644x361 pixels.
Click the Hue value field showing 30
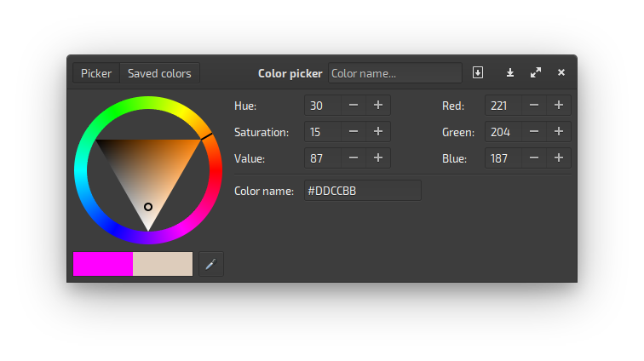pos(323,106)
